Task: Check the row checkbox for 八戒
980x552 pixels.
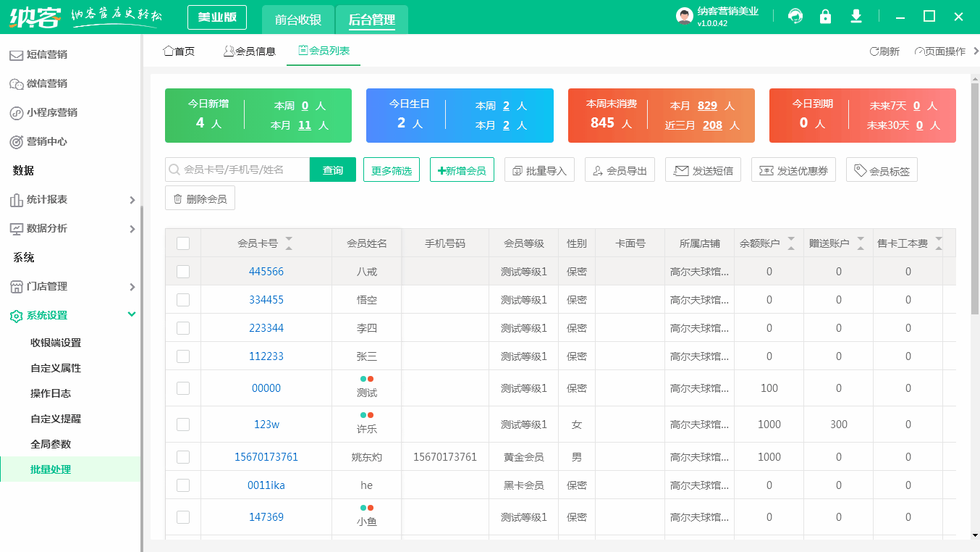Action: 183,271
